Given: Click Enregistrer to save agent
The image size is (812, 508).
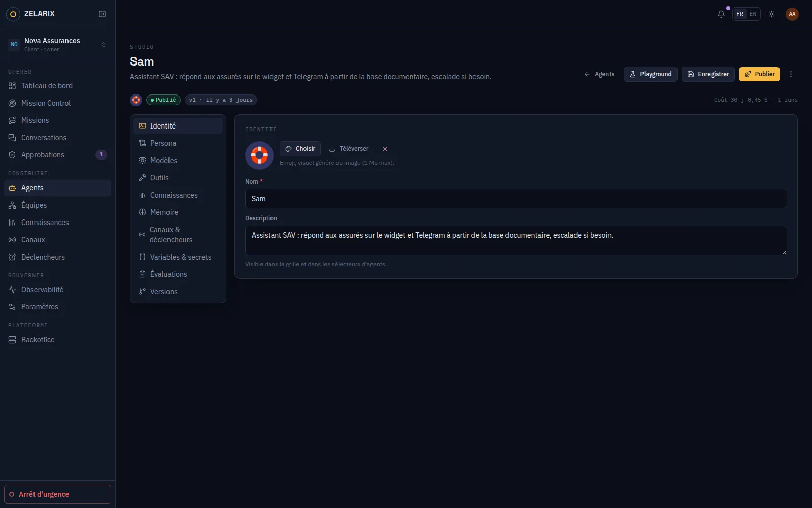Looking at the screenshot, I should click(x=708, y=74).
